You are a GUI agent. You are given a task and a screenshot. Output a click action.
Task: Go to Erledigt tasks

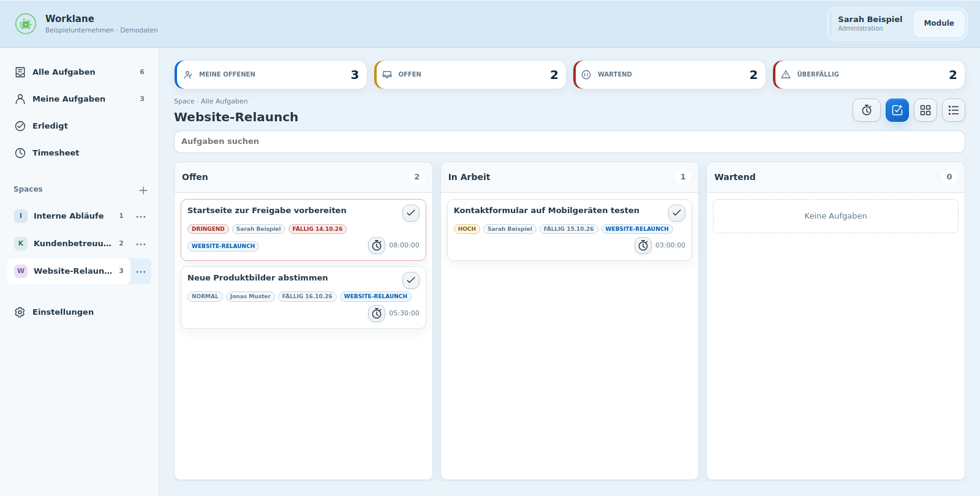click(x=80, y=126)
